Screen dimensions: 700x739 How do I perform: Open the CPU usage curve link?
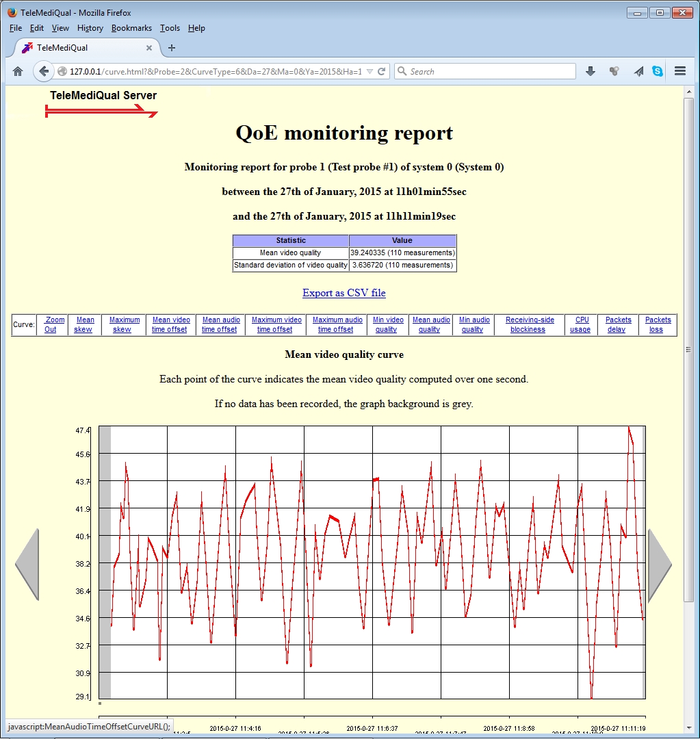(581, 325)
